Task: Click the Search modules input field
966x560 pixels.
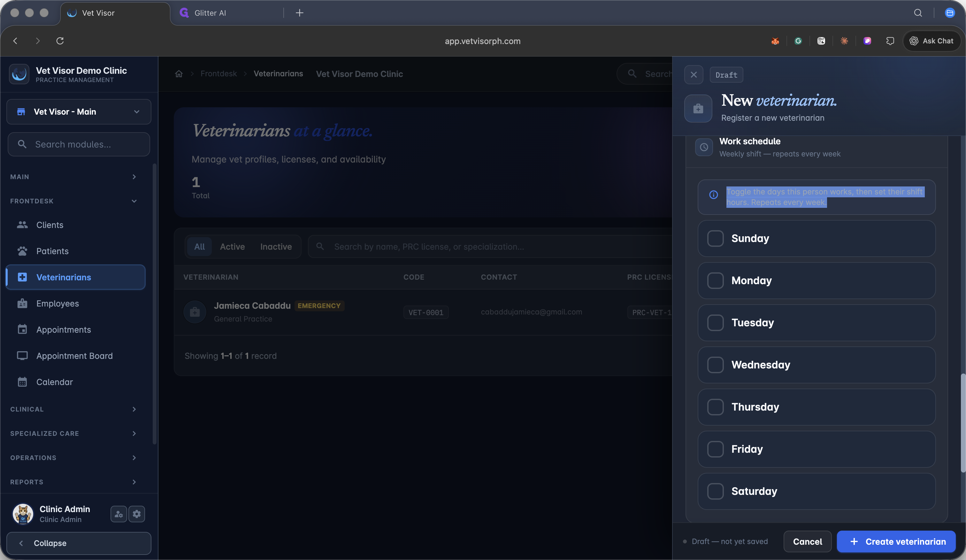Action: (79, 144)
